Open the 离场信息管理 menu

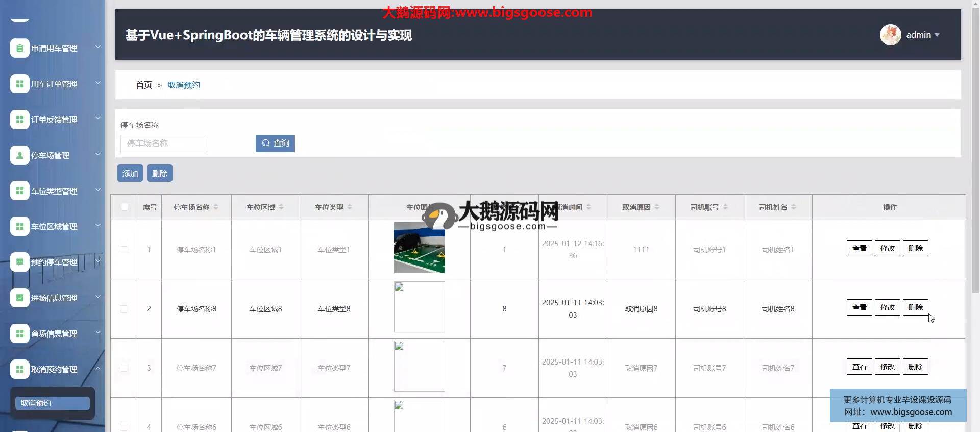pyautogui.click(x=54, y=334)
